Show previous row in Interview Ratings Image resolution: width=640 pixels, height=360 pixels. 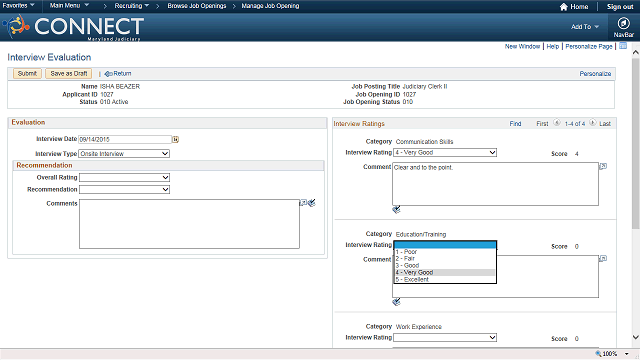(557, 122)
